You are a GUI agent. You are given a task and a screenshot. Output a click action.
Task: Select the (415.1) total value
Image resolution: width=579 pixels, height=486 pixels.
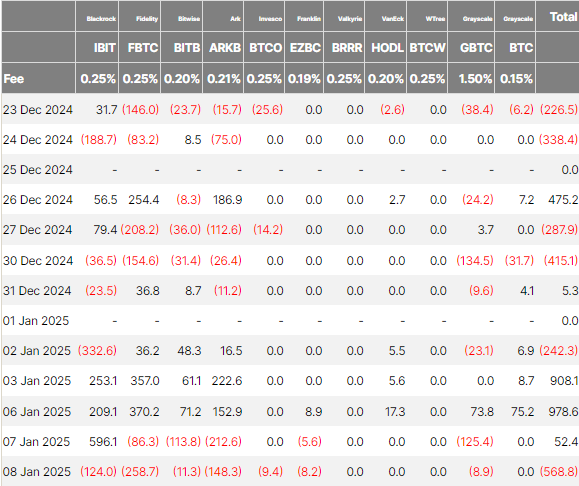pos(561,260)
